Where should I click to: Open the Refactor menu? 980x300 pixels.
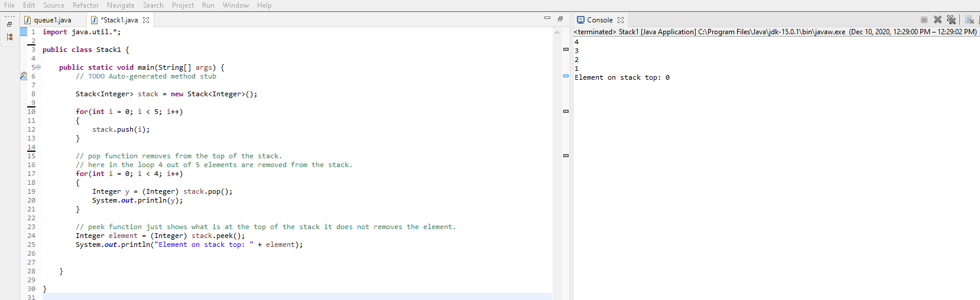tap(86, 5)
